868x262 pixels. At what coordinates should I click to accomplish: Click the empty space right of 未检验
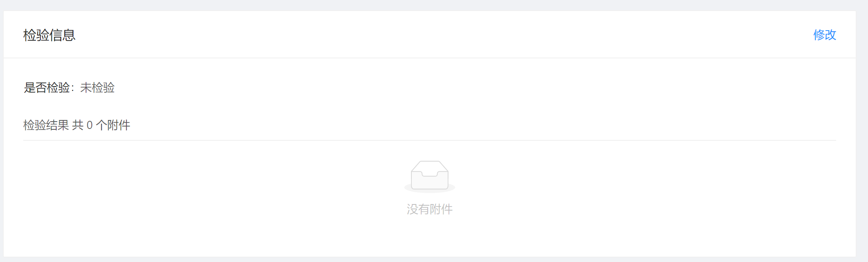[473, 87]
